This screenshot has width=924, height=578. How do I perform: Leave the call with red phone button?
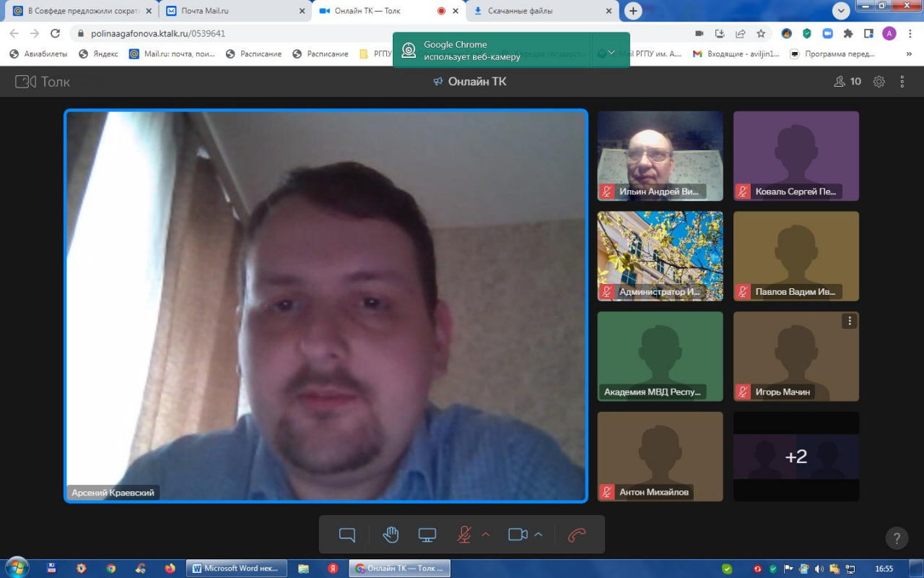click(577, 535)
